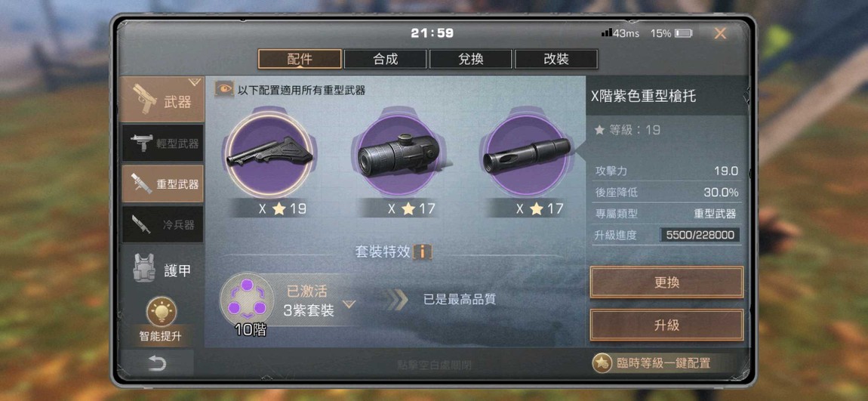The height and width of the screenshot is (401, 868).
Task: Click the 升級 upgrade button
Action: pos(666,325)
